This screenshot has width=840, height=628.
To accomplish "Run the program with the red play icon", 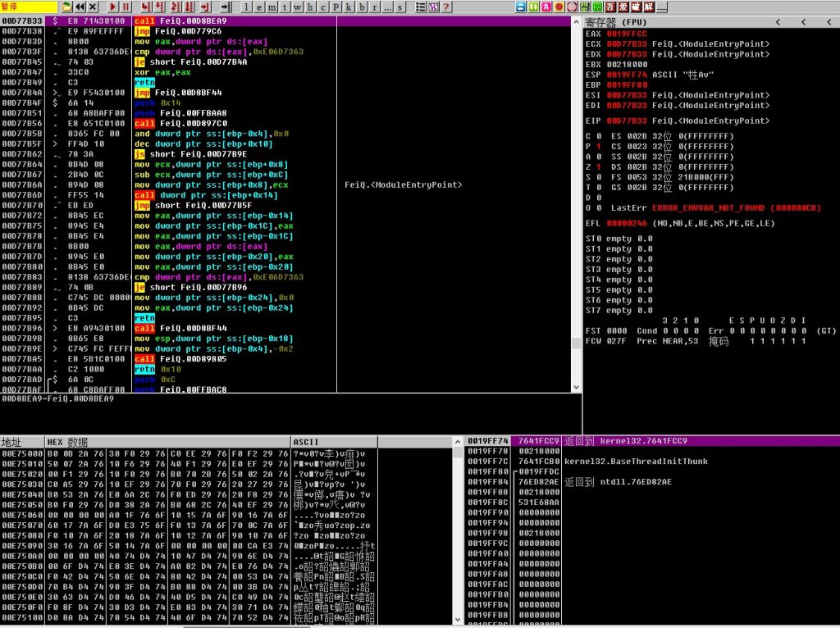I will click(x=112, y=7).
